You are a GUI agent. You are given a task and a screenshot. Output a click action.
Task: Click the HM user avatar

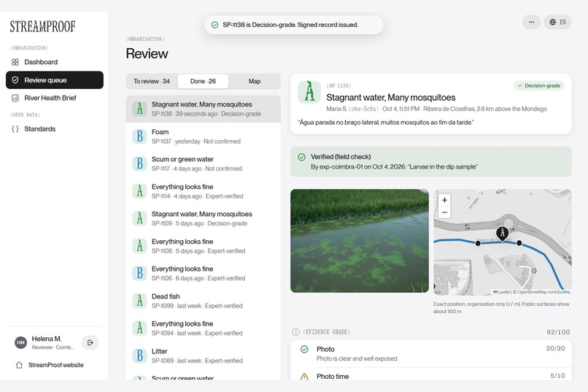[x=20, y=342]
